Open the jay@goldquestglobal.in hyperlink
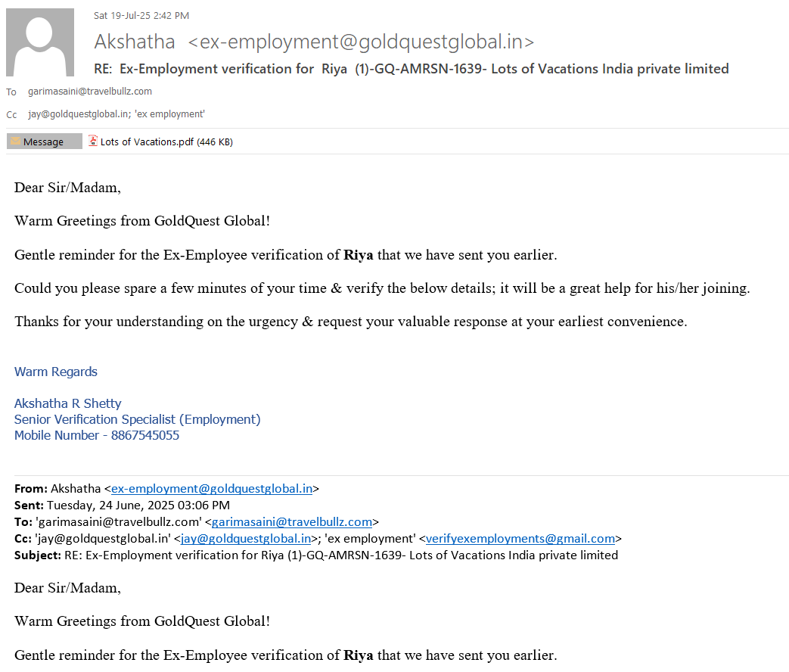Screen dimensions: 789x672 coord(246,539)
